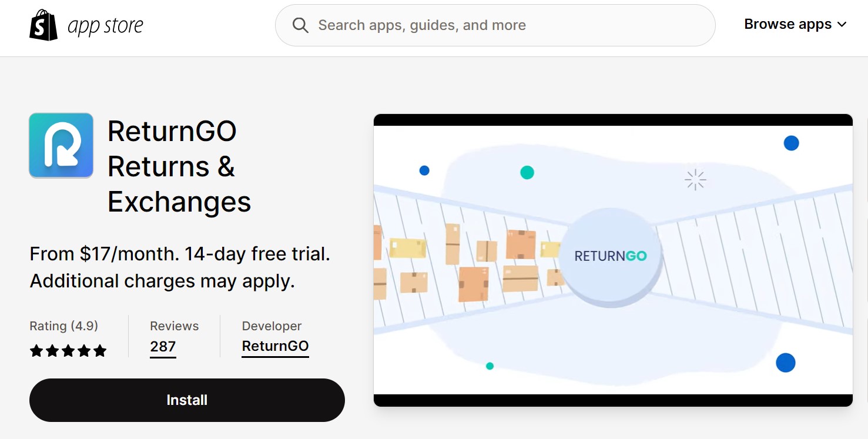
Task: Focus the search apps input field
Action: click(x=495, y=25)
